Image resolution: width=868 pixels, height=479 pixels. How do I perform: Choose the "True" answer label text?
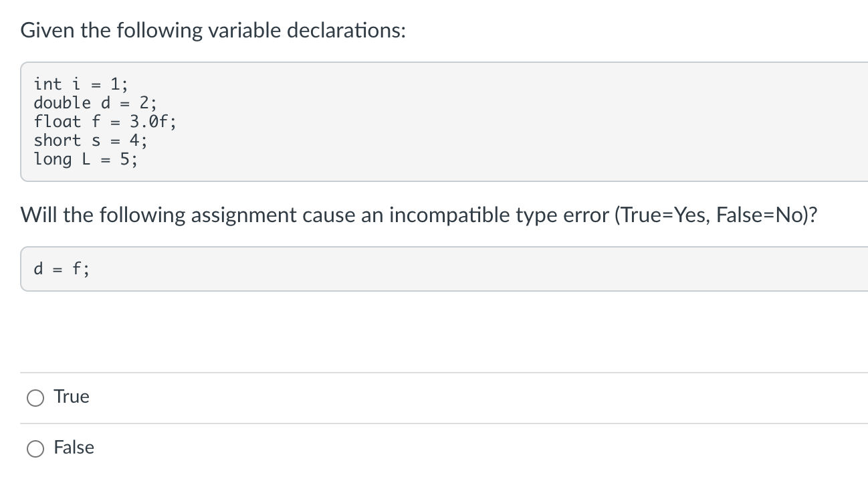[72, 397]
